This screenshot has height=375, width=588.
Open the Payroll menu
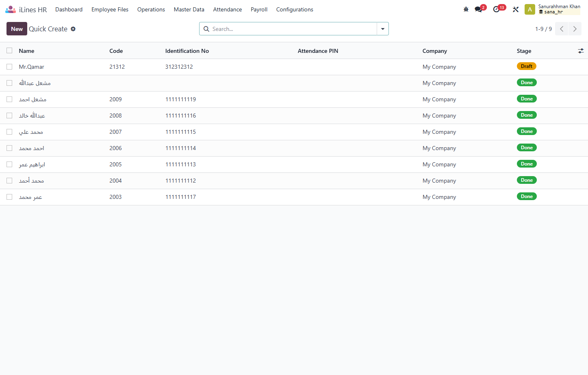[x=259, y=9]
